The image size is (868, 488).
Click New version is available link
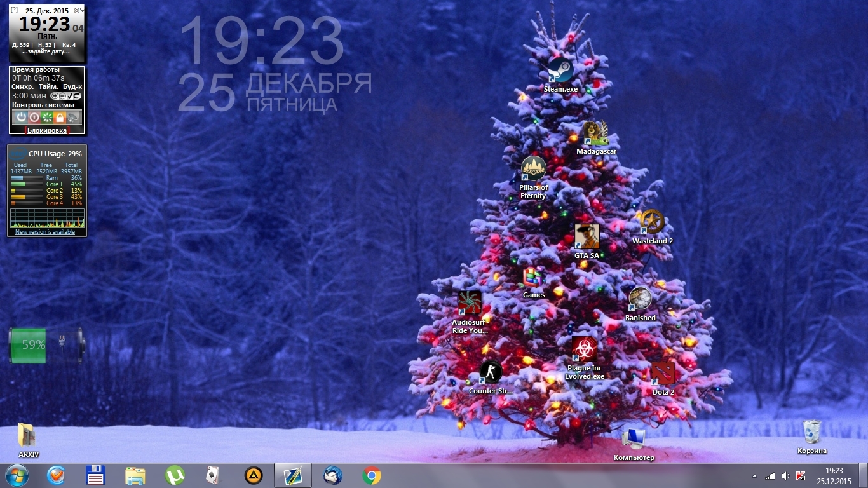pyautogui.click(x=45, y=232)
